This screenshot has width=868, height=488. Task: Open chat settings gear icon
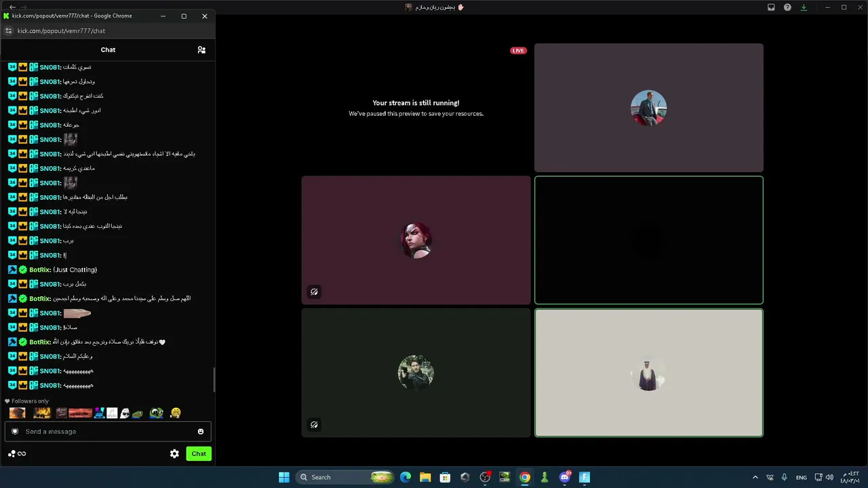pos(174,453)
